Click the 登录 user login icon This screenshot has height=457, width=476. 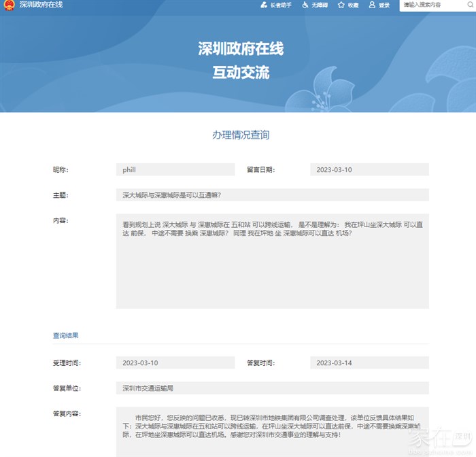372,5
